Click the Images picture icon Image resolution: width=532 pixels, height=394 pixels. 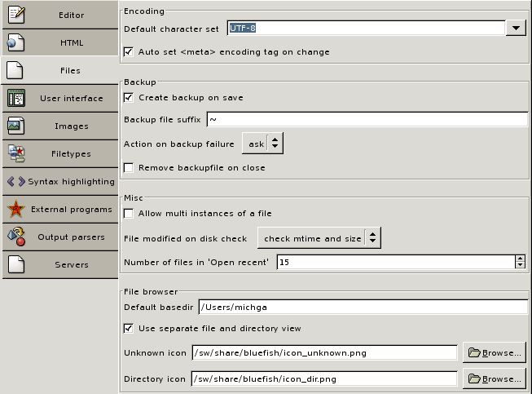click(16, 126)
